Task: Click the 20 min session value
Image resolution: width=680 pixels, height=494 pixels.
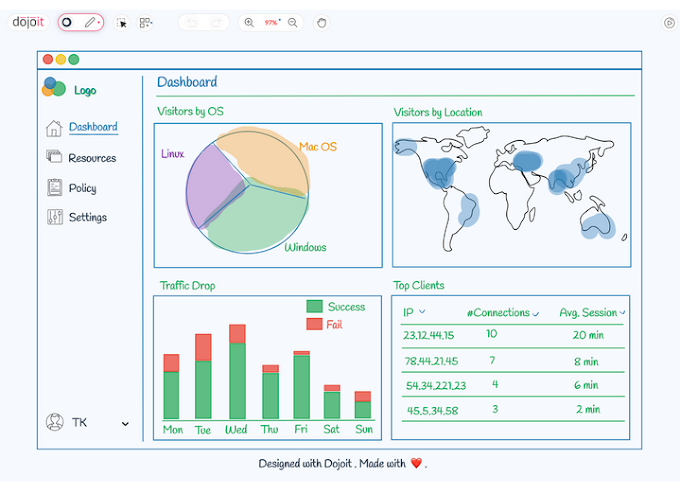Action: pyautogui.click(x=588, y=335)
